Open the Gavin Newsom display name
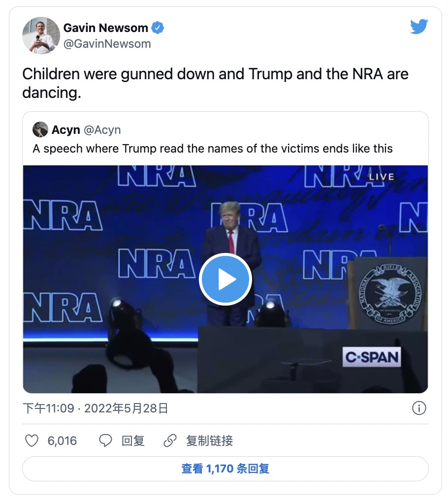This screenshot has height=500, width=448. pyautogui.click(x=106, y=28)
